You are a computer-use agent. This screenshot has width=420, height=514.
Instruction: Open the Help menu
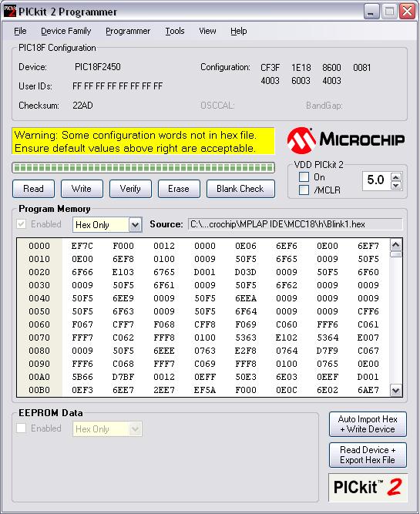pos(239,31)
